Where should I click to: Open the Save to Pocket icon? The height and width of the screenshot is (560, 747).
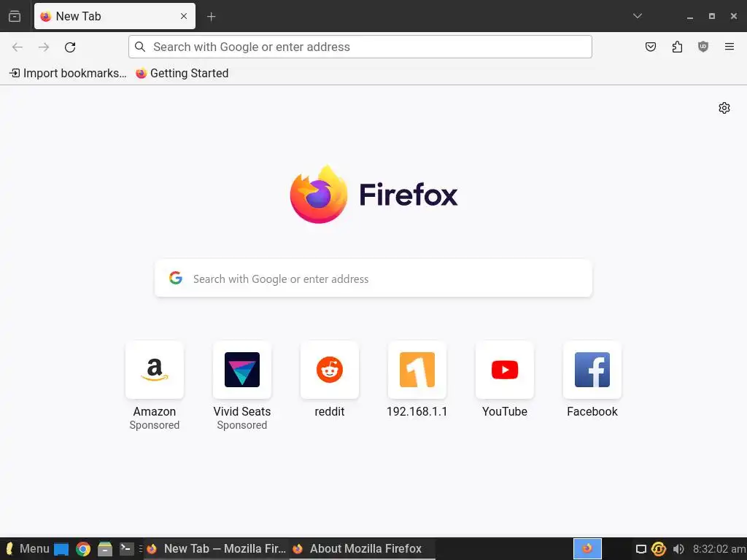[650, 47]
